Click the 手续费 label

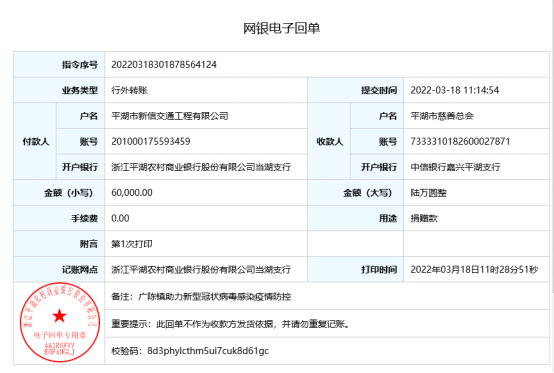pyautogui.click(x=84, y=218)
